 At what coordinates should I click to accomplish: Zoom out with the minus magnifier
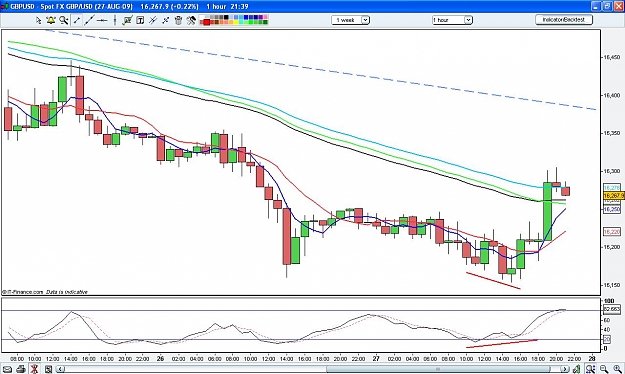604,369
